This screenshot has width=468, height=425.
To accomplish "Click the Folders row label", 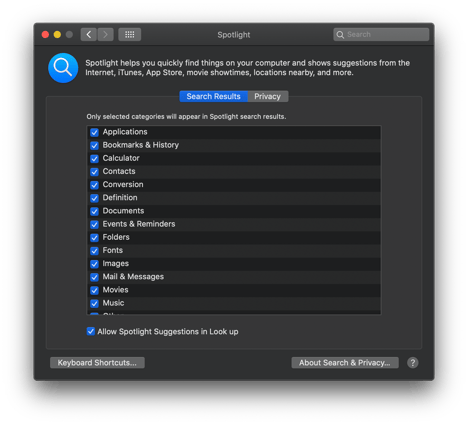I will pos(116,237).
